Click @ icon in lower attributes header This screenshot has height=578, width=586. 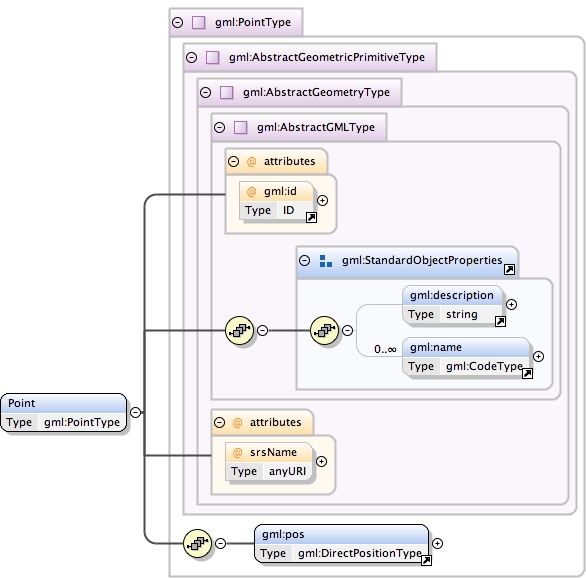click(x=238, y=423)
